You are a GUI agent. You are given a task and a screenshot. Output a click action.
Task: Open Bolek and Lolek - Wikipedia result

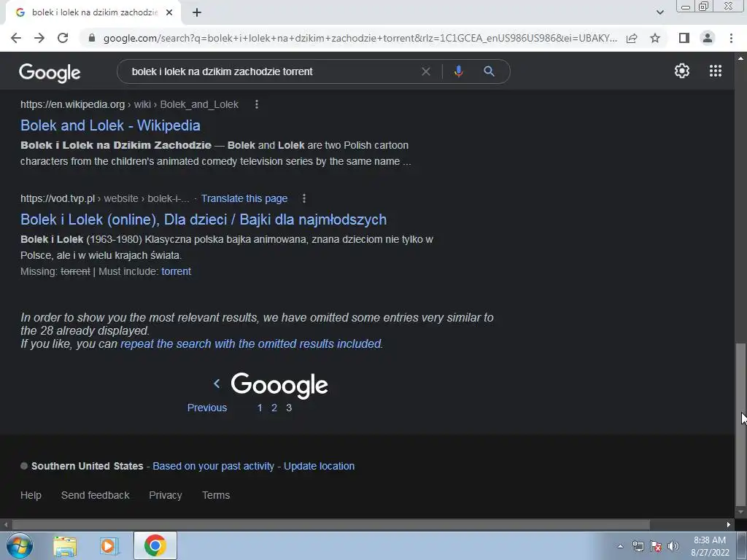click(110, 125)
